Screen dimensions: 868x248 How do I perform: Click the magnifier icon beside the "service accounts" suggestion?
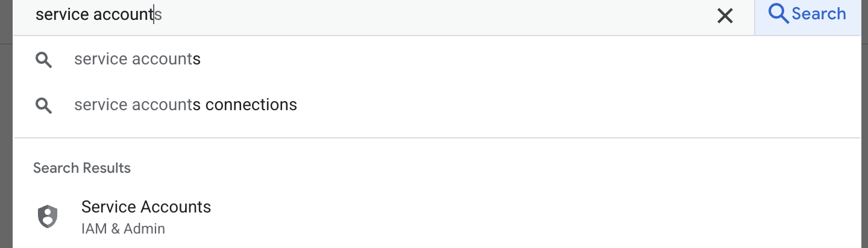coord(43,60)
